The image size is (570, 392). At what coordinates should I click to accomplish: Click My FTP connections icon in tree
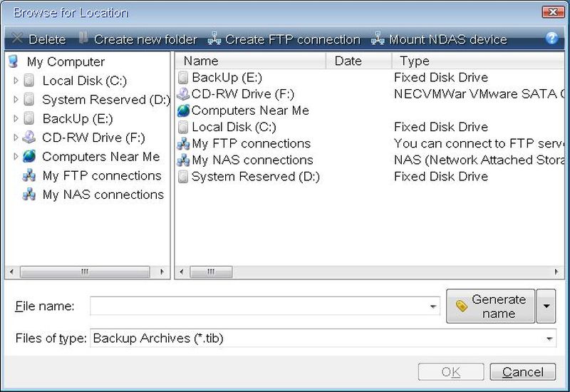[29, 176]
